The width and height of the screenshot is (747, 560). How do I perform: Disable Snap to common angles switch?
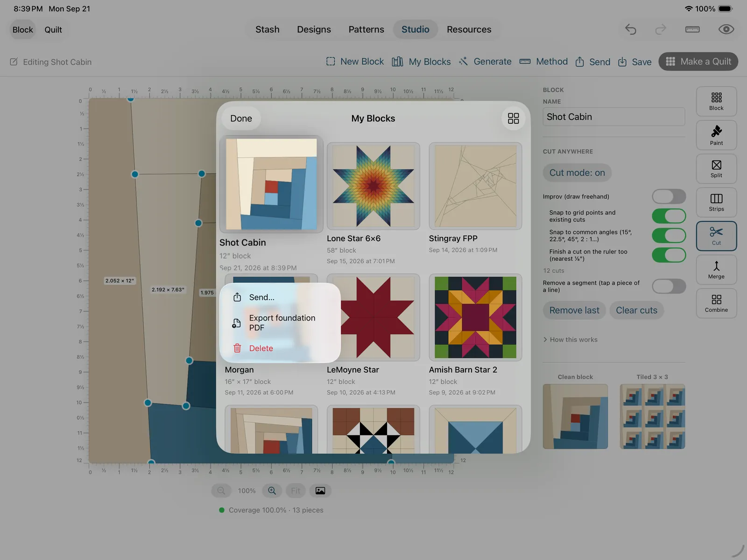pyautogui.click(x=669, y=235)
